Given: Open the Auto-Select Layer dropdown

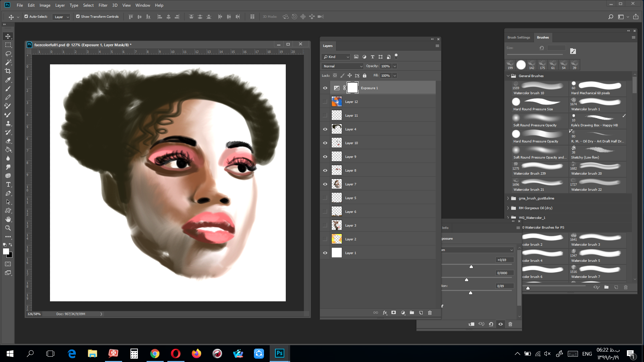Looking at the screenshot, I should [x=61, y=17].
